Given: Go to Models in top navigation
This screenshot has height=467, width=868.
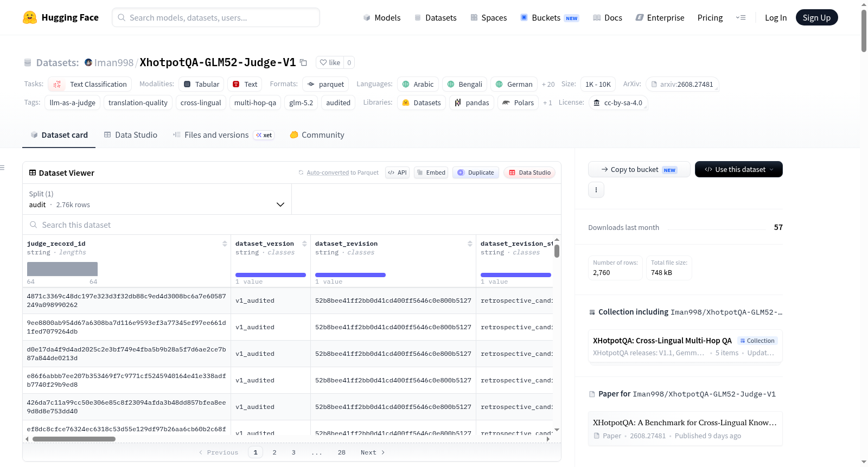Looking at the screenshot, I should 382,17.
